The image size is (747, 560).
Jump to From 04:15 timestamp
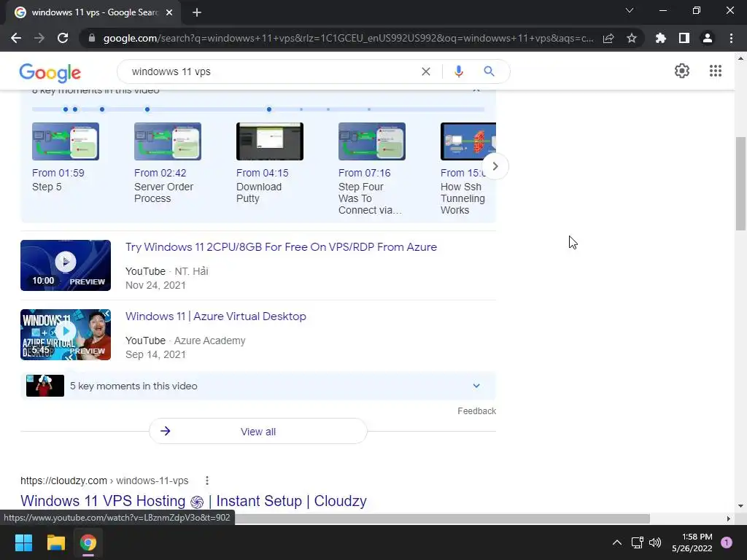pyautogui.click(x=263, y=173)
